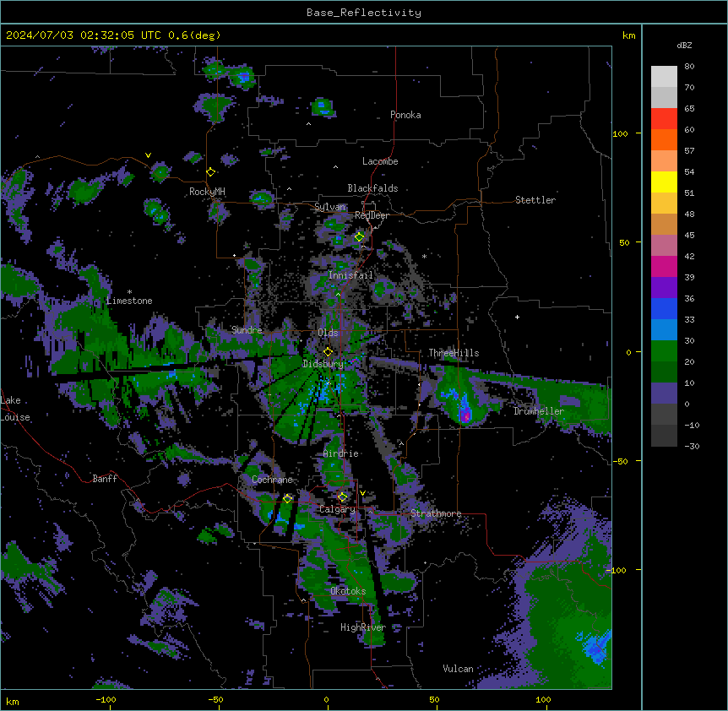
Task: Select the Blackfalds city label
Action: tap(372, 188)
